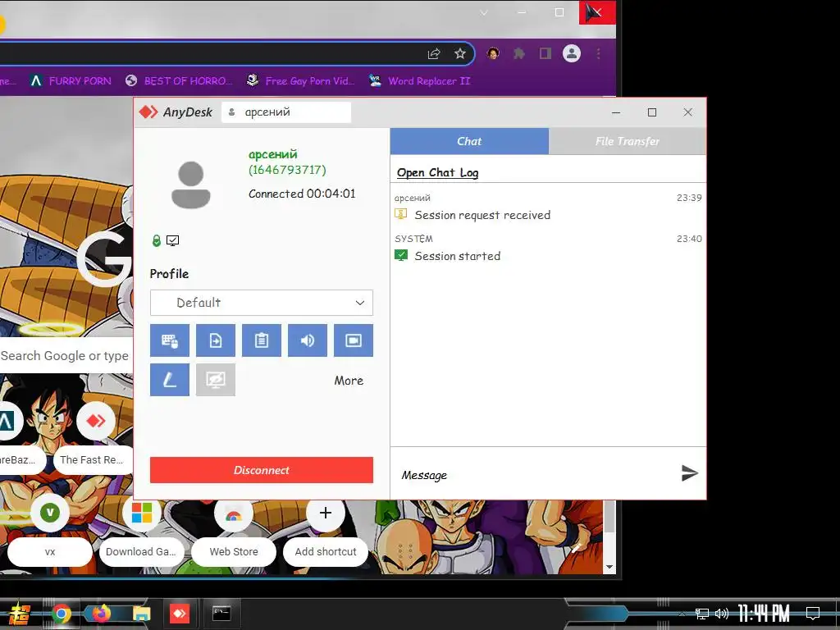
Task: Send the chat message arrow
Action: click(689, 473)
